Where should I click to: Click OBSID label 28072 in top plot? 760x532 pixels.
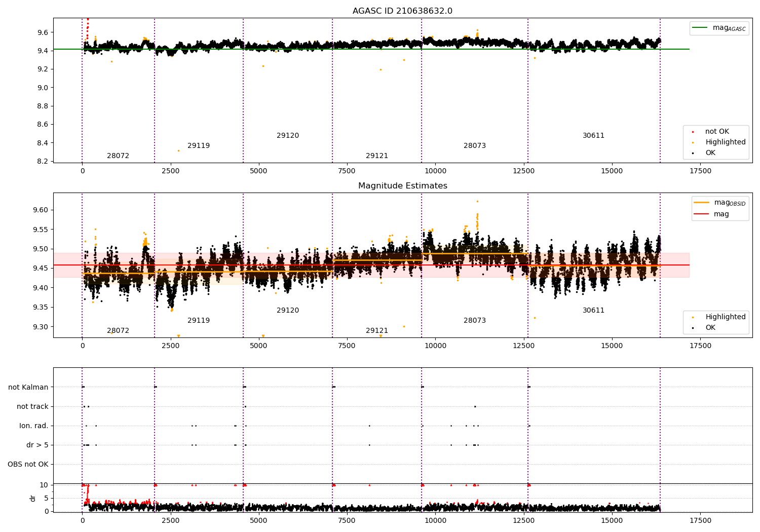click(x=118, y=156)
